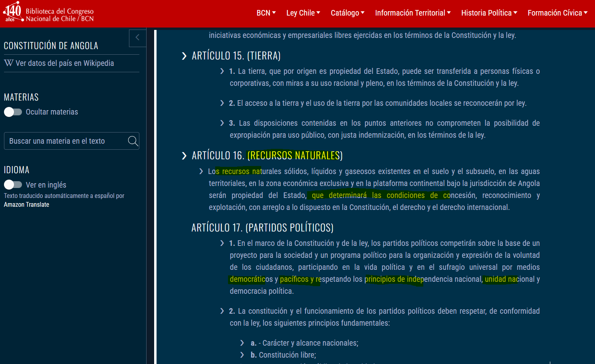Image resolution: width=595 pixels, height=364 pixels.
Task: Open the BCN dropdown menu
Action: click(x=266, y=13)
